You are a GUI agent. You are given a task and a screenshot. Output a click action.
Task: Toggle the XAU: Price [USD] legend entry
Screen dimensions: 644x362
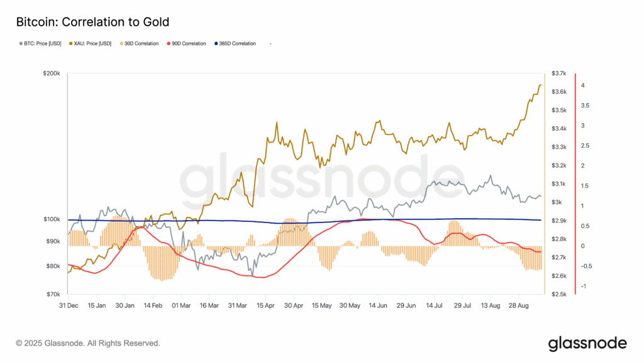click(x=91, y=43)
